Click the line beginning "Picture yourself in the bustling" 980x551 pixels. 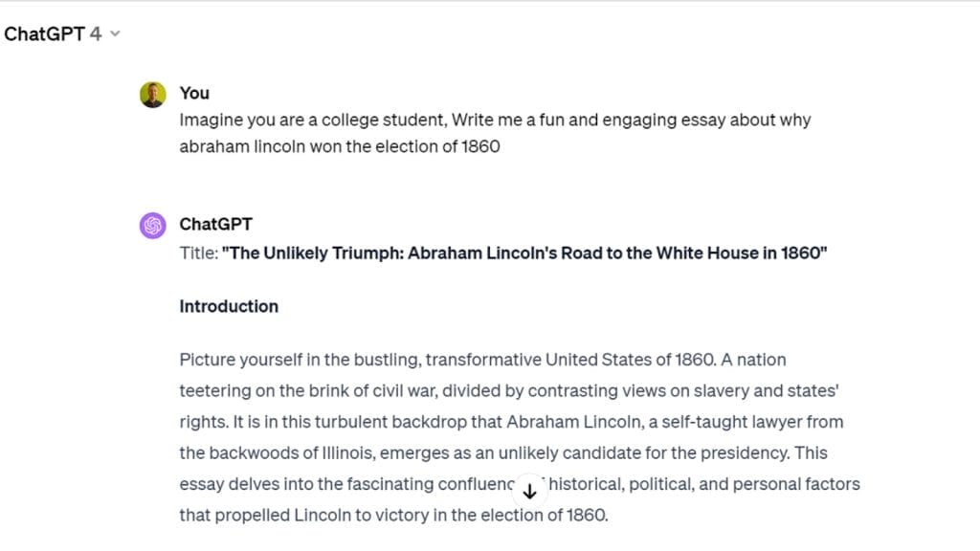[x=482, y=360]
